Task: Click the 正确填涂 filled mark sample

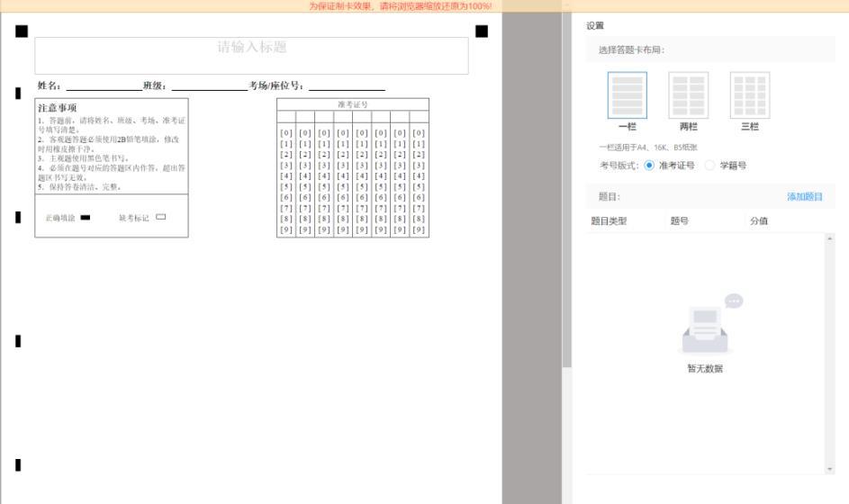Action: pos(86,217)
